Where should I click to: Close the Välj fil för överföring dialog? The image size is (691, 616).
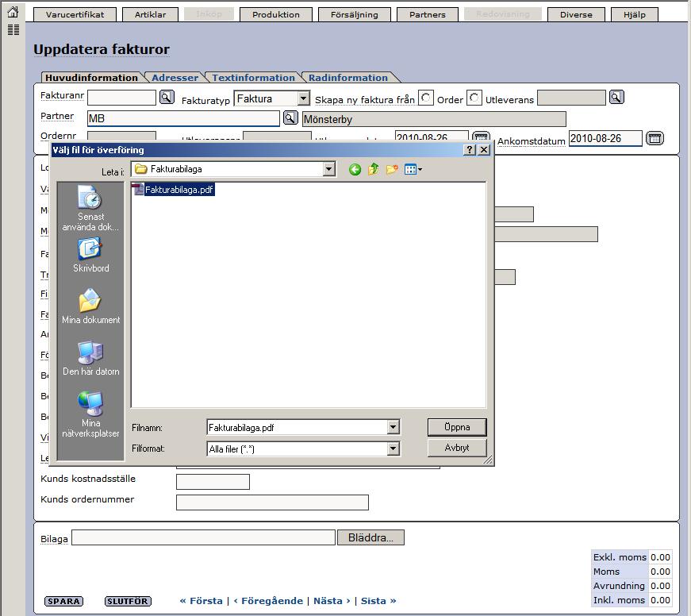click(484, 150)
